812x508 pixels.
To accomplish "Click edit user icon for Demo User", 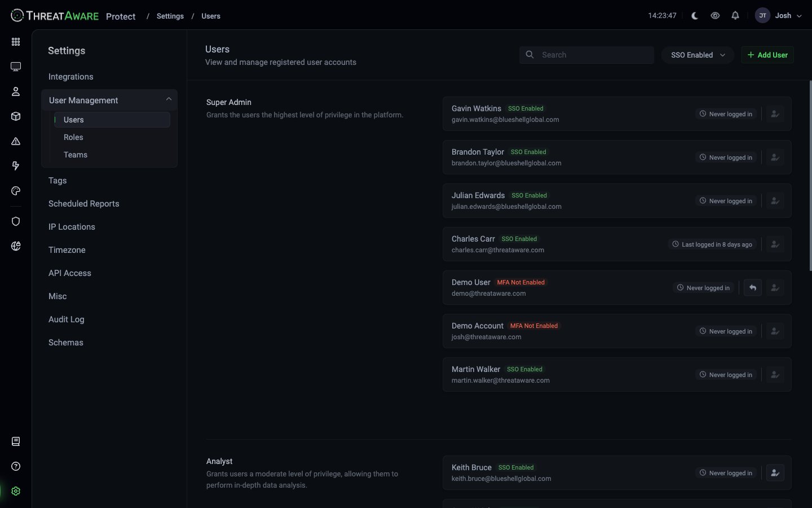I will coord(775,288).
